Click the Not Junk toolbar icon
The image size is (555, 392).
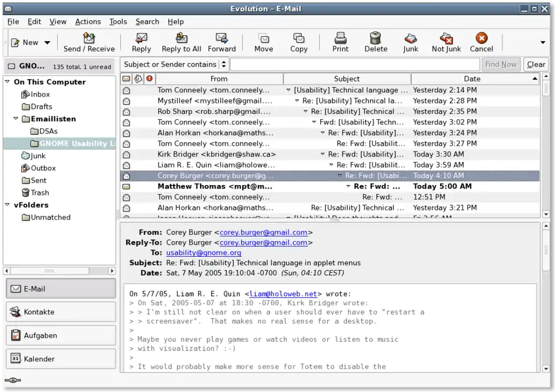(x=446, y=39)
